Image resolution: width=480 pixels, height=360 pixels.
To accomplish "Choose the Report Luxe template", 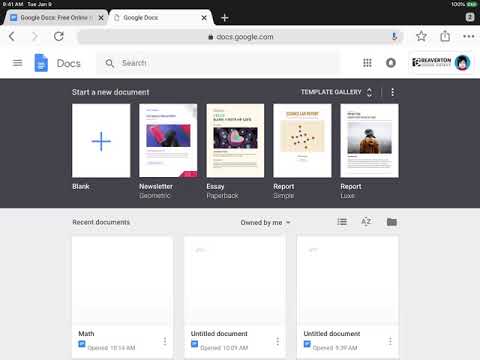I will [369, 141].
